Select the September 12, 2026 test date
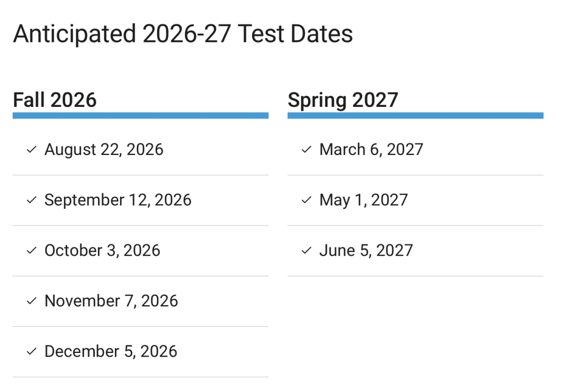Viewport: 572px width, 392px height. click(x=118, y=200)
